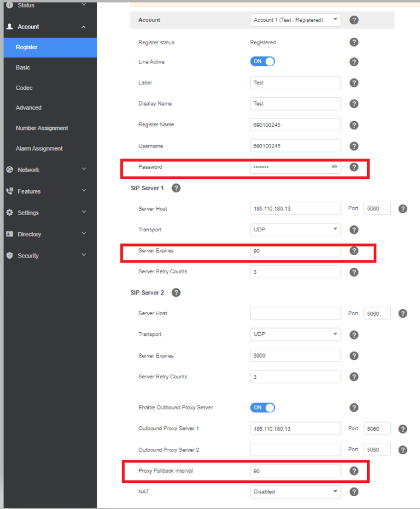Open the SIP Server 1 Transport dropdown
420x509 pixels.
pyautogui.click(x=295, y=230)
